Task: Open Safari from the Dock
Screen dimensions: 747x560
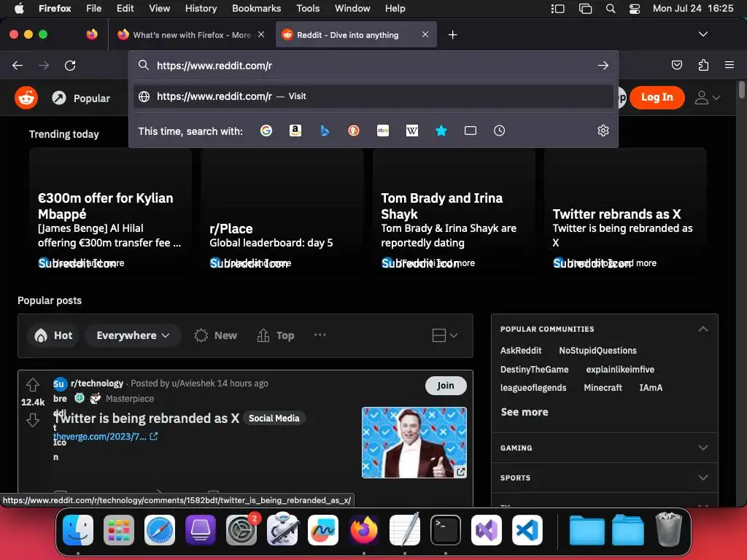Action: pyautogui.click(x=160, y=530)
